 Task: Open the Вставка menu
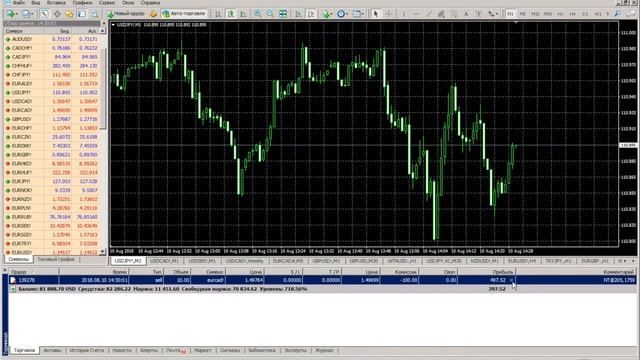click(56, 2)
